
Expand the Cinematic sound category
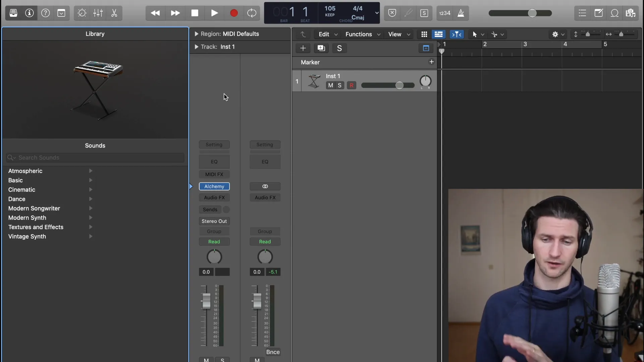[x=91, y=190]
